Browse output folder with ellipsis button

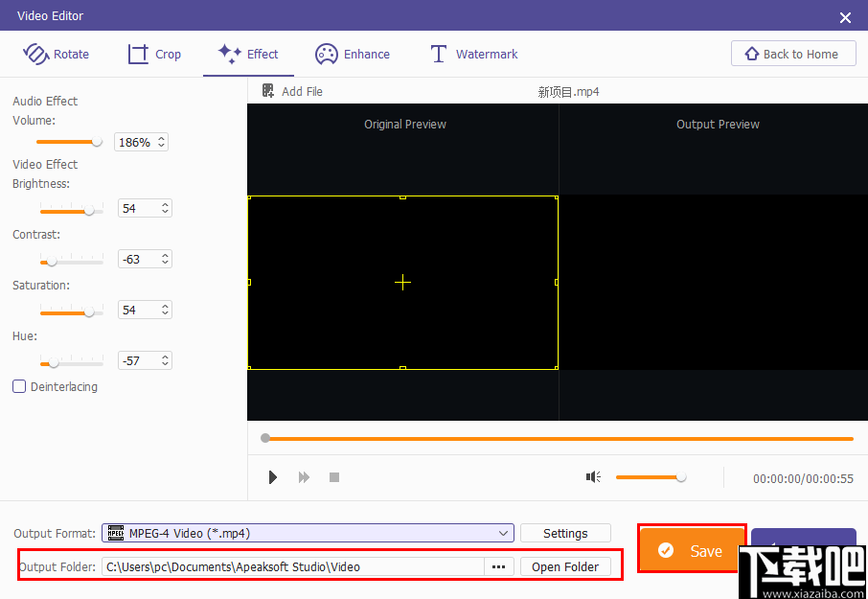pos(498,566)
